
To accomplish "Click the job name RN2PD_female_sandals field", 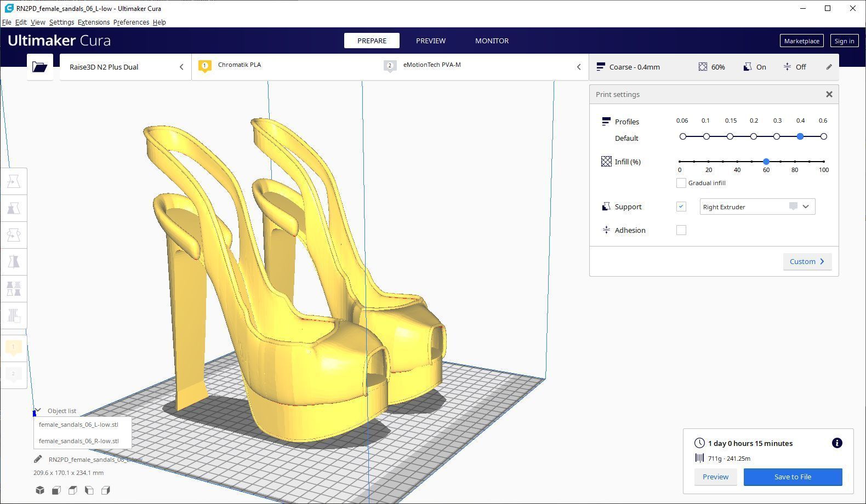I will pyautogui.click(x=95, y=459).
